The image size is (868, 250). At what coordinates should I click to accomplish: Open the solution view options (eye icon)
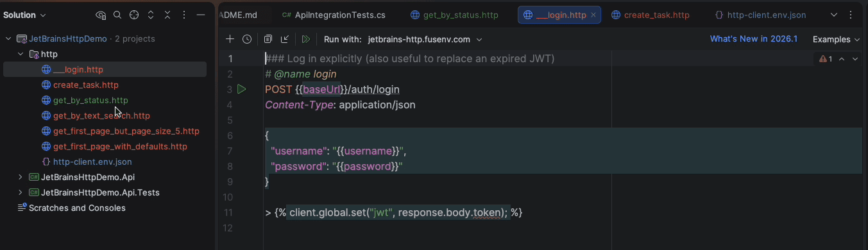[x=101, y=15]
